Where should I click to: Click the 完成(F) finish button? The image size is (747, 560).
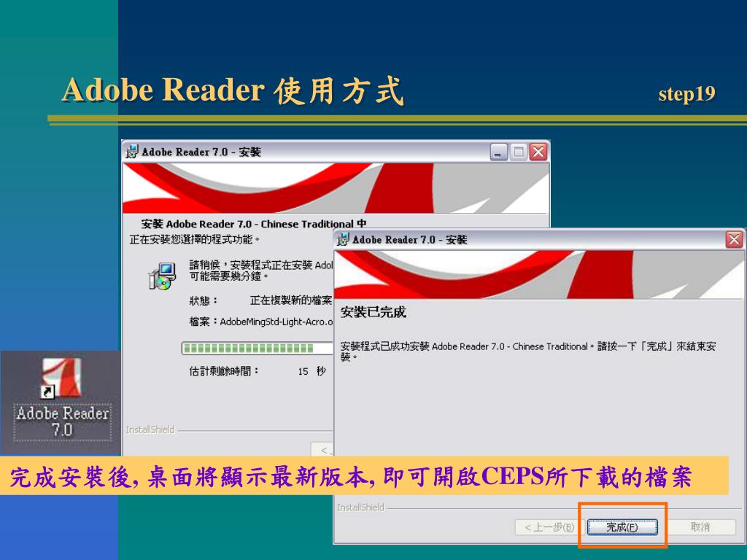622,527
